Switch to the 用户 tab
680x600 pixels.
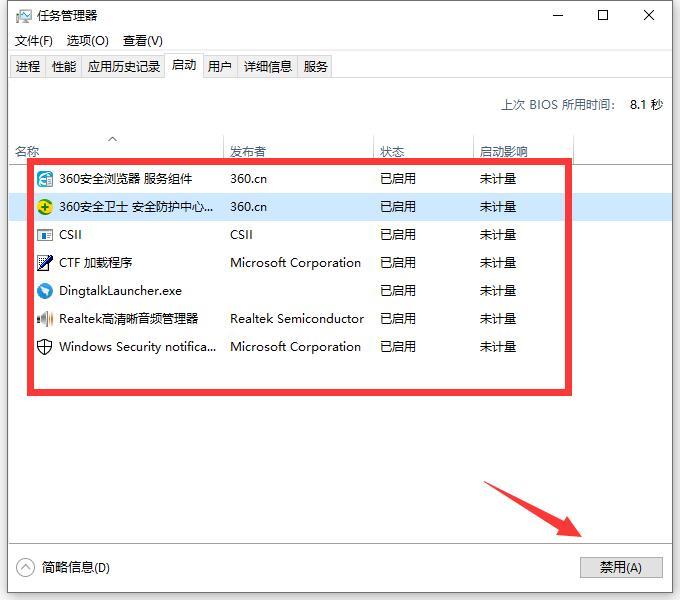[219, 66]
